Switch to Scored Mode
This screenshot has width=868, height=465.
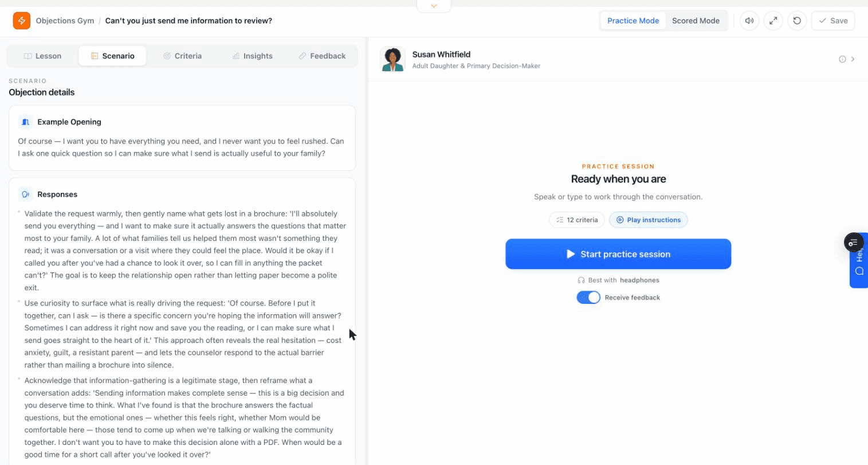point(696,21)
